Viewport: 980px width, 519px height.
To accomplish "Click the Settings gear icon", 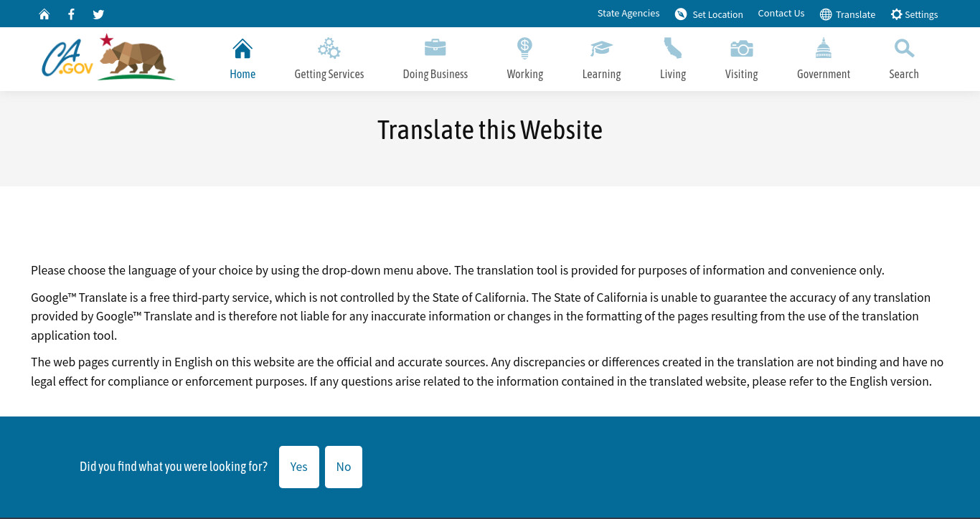I will click(896, 14).
